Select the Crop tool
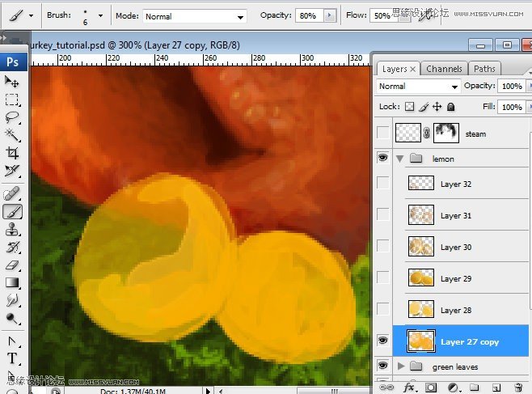 pyautogui.click(x=12, y=153)
